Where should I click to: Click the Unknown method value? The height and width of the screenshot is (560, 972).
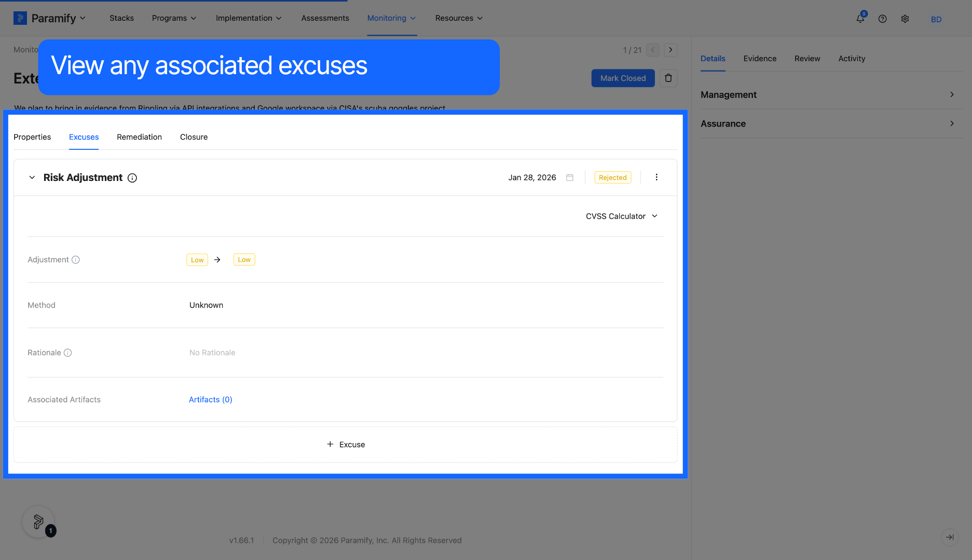[x=206, y=305]
